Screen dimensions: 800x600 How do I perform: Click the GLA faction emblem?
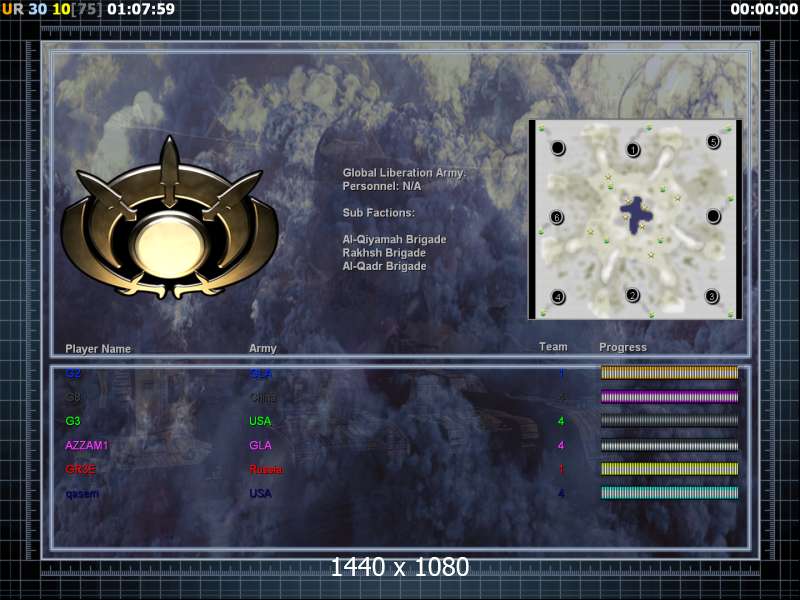click(169, 218)
